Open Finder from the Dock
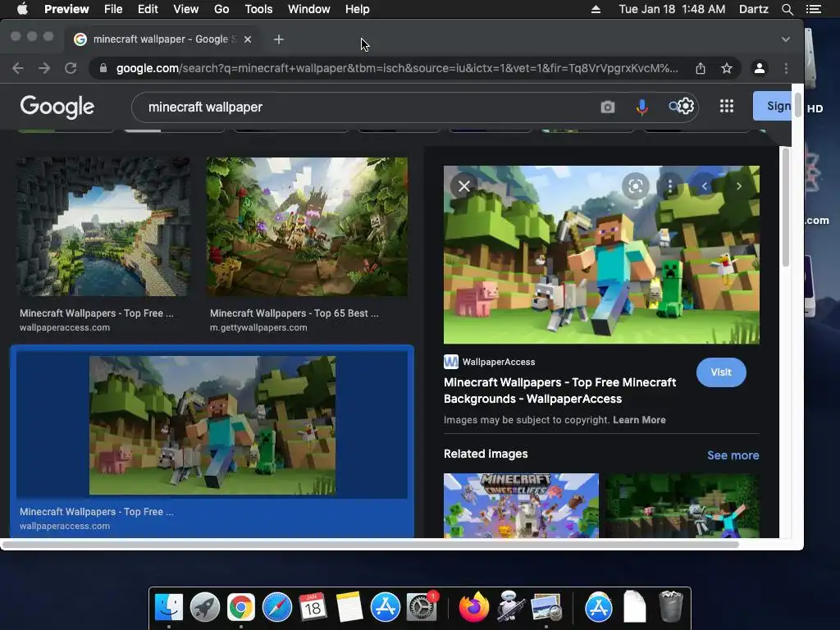840x630 pixels. point(169,607)
